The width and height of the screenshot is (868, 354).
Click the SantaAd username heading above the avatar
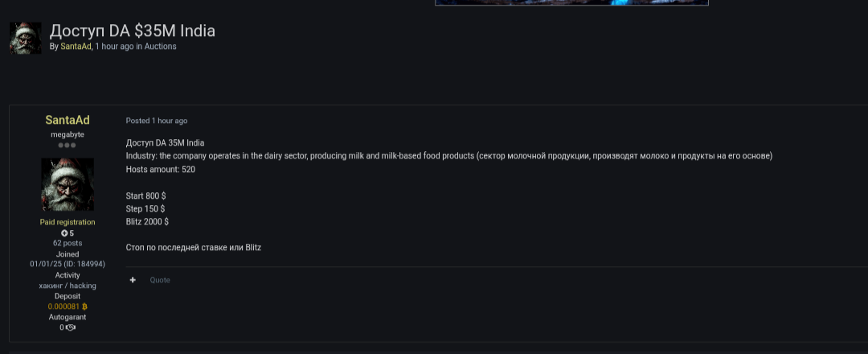(68, 121)
